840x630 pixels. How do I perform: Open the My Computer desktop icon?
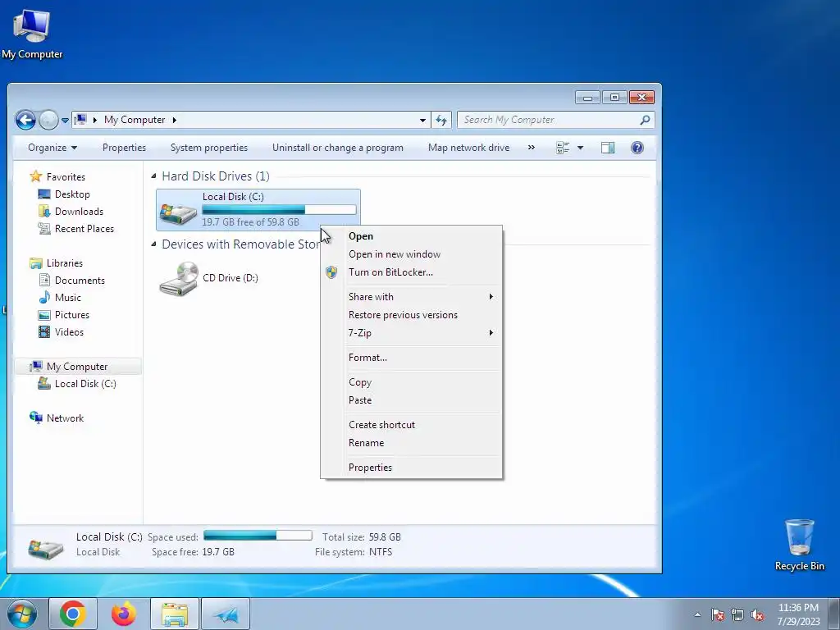point(32,33)
